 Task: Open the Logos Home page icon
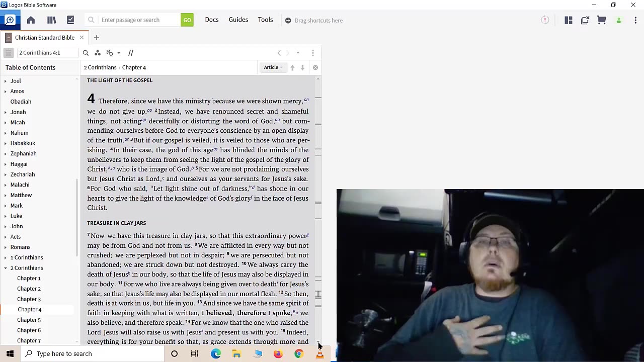coord(31,20)
